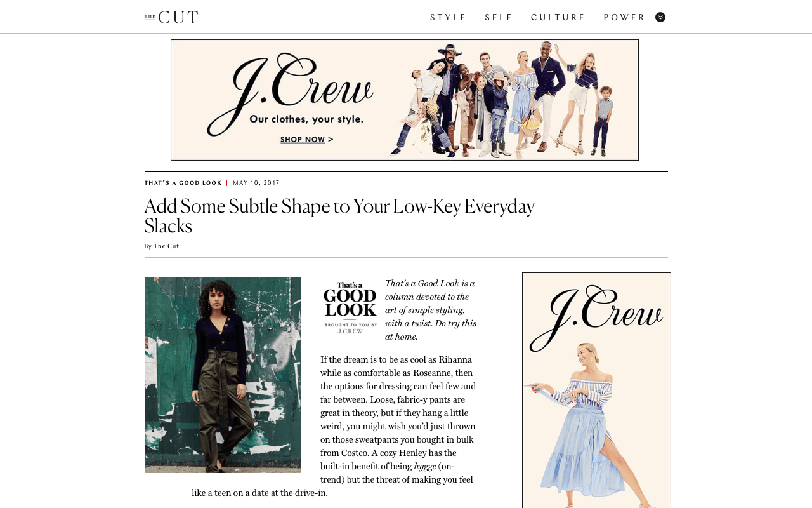Go to the Culture section
Viewport: 812px width, 508px height.
click(x=558, y=18)
